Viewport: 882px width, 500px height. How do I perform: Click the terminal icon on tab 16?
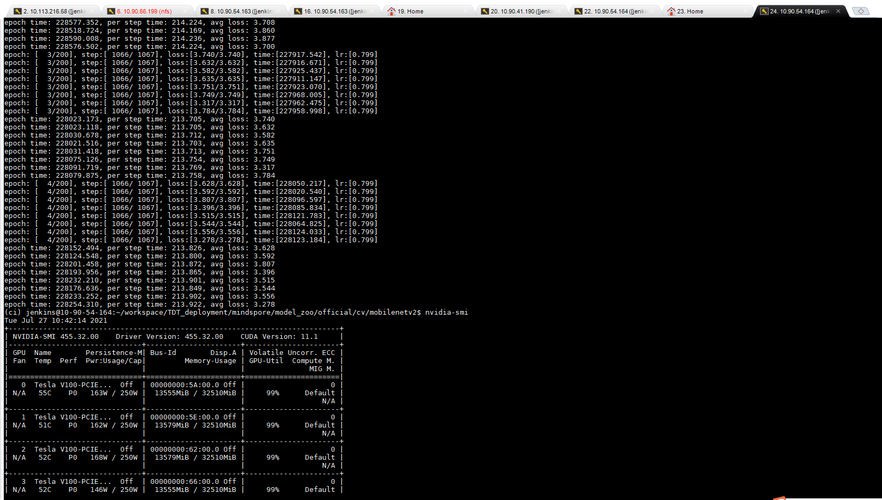point(298,11)
